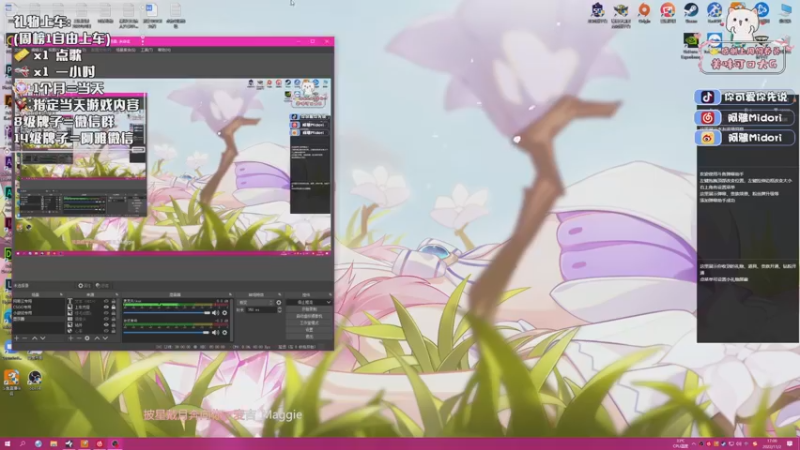
Task: Select the first scene in the 场景 list
Action: [38, 301]
